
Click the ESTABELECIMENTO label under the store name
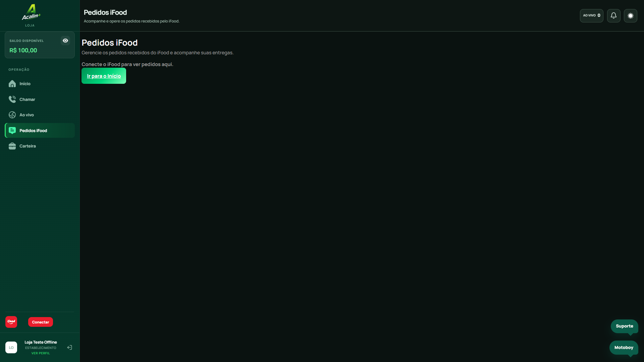(41, 348)
